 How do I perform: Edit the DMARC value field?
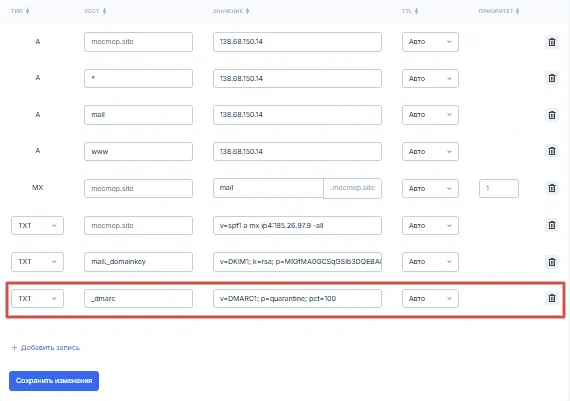click(x=297, y=298)
